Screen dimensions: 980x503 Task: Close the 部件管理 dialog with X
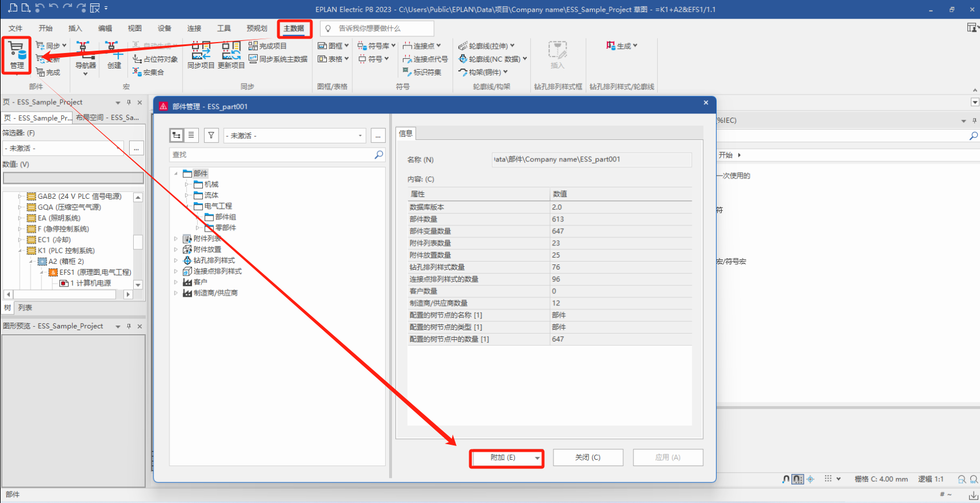706,103
